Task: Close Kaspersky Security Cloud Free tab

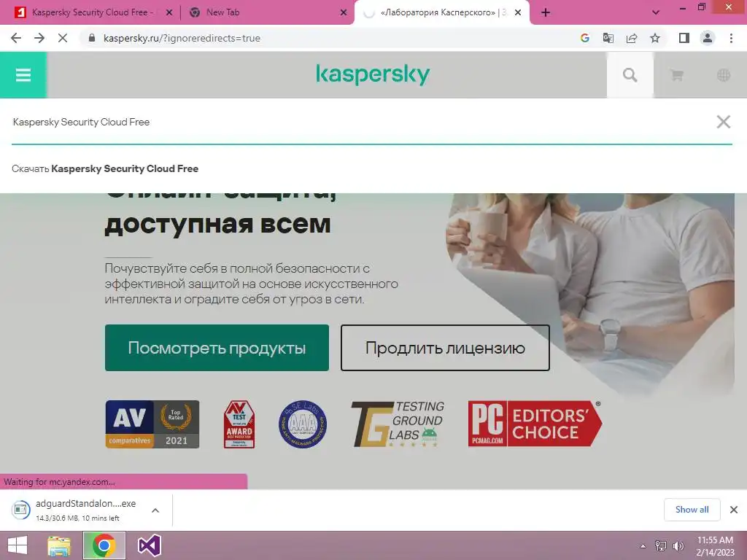Action: click(x=169, y=13)
